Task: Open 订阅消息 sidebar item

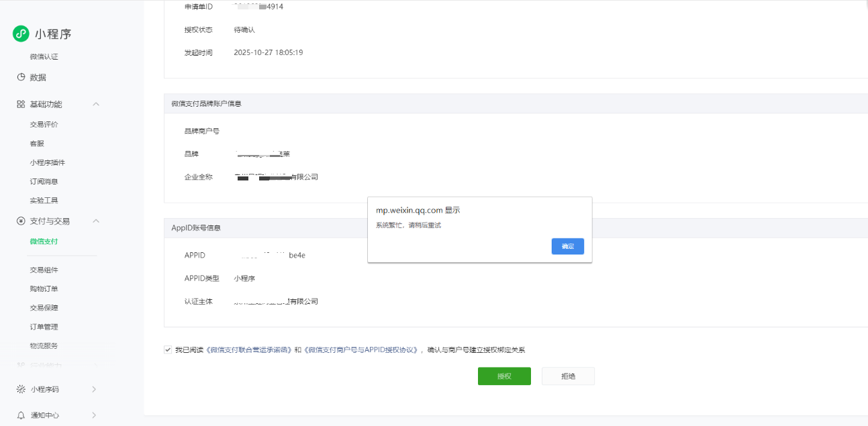Action: pyautogui.click(x=44, y=181)
